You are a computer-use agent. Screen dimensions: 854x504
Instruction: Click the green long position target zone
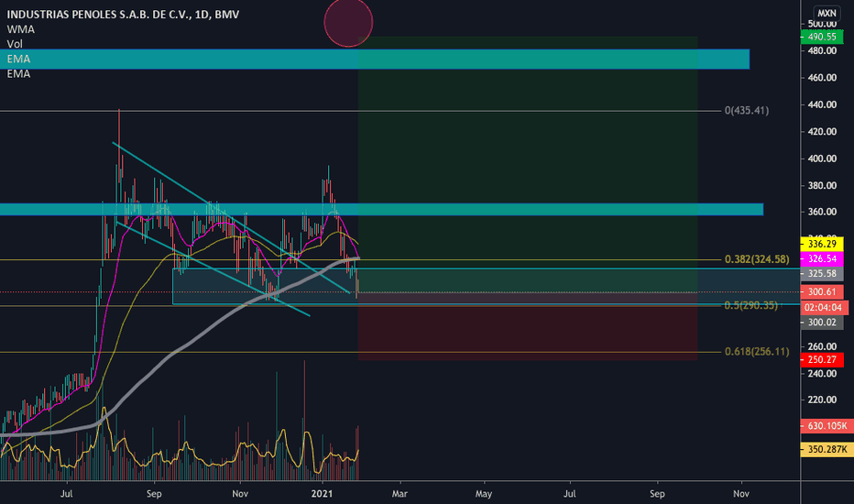tap(528, 165)
